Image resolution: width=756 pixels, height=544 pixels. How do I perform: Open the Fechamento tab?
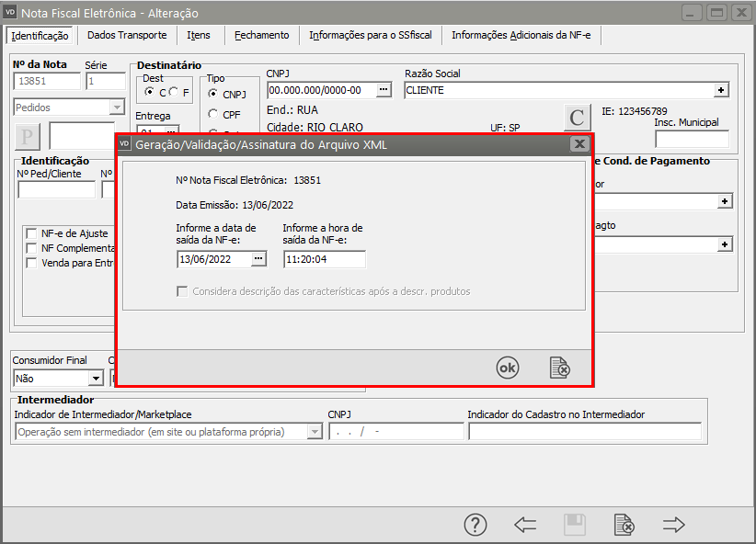pyautogui.click(x=261, y=35)
